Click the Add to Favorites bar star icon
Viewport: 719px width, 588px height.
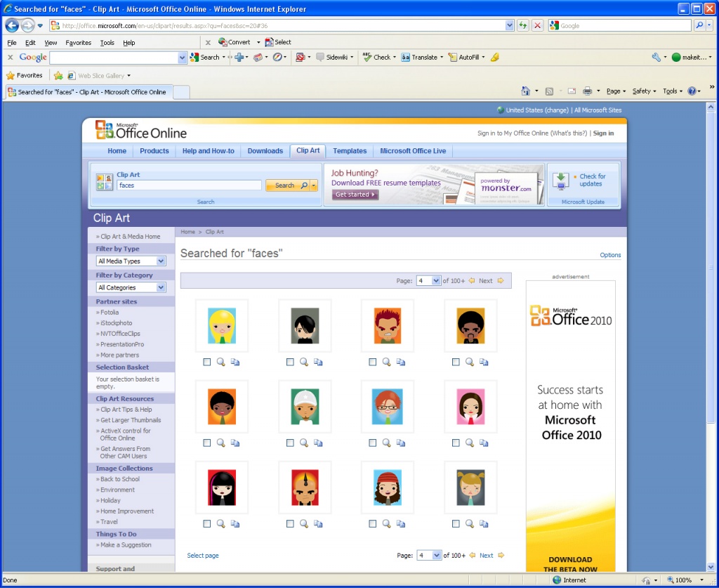coord(58,76)
